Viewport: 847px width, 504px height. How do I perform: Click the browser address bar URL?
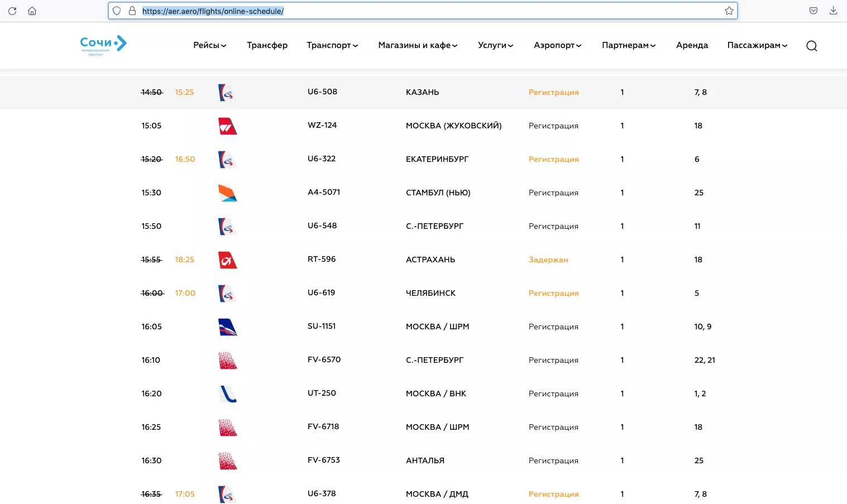pyautogui.click(x=213, y=11)
